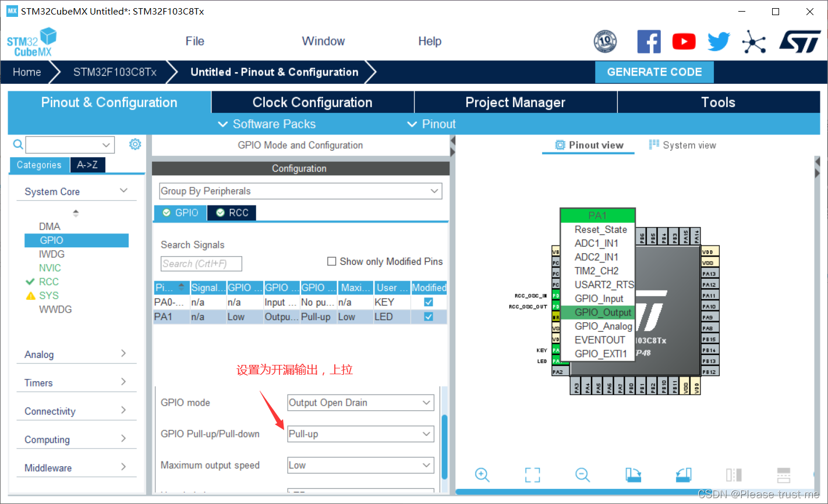This screenshot has width=828, height=504.
Task: Click the Search Signals input field
Action: click(x=201, y=264)
